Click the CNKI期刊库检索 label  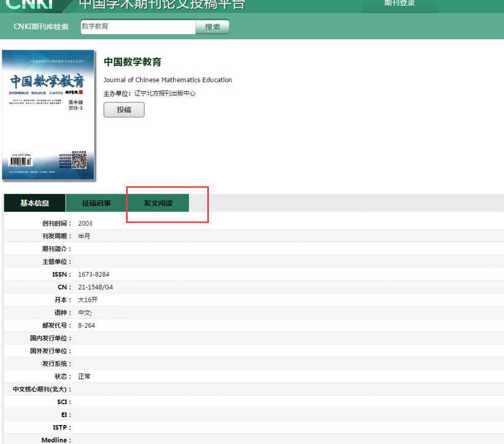click(41, 27)
